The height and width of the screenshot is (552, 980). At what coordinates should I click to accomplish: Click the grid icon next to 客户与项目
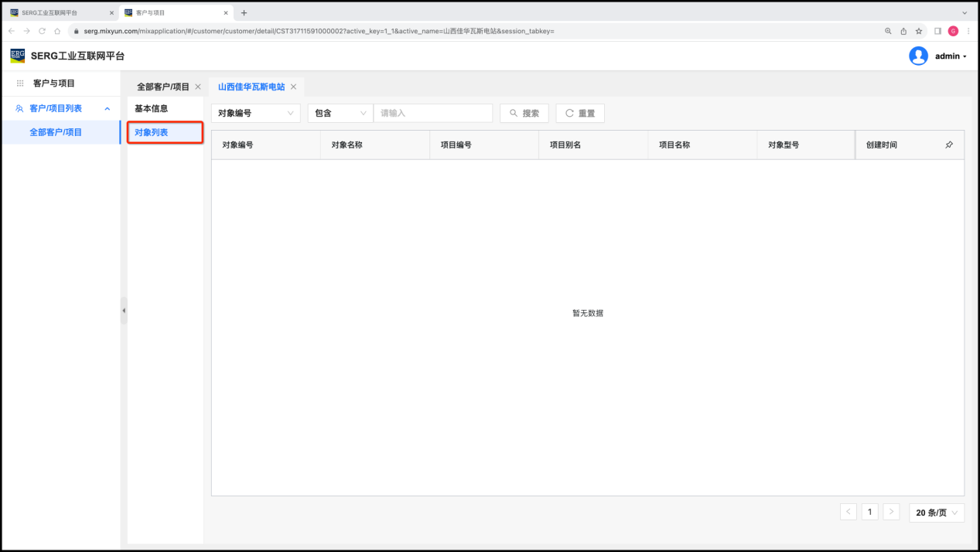pos(20,83)
